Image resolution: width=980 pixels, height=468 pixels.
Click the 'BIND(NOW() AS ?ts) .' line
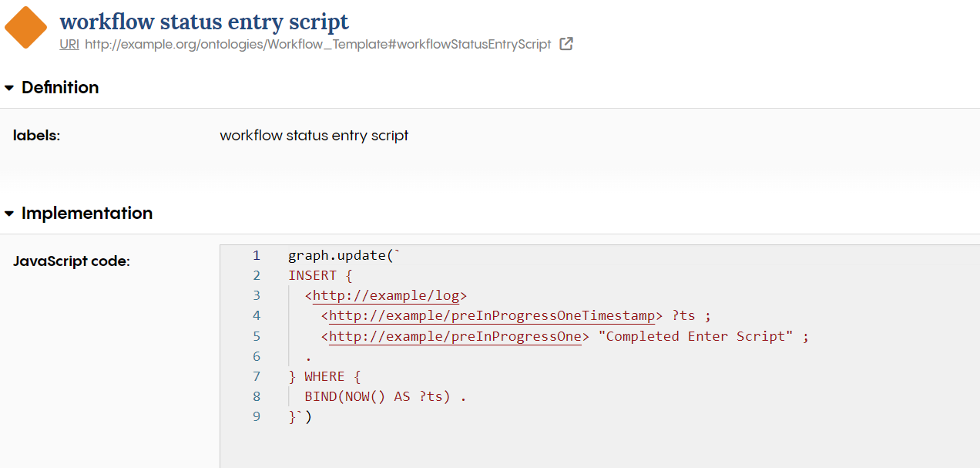click(x=385, y=396)
